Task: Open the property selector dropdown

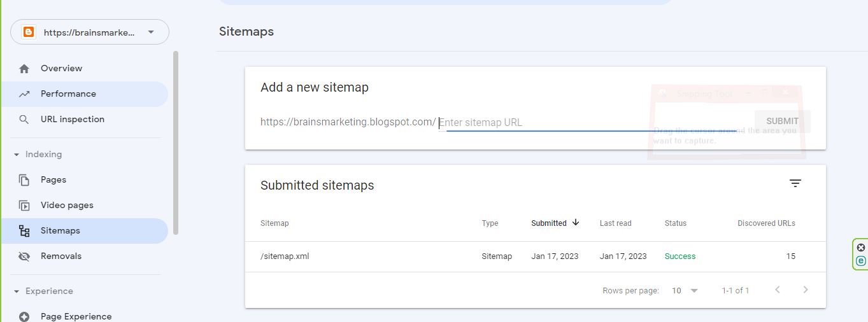Action: (x=90, y=32)
